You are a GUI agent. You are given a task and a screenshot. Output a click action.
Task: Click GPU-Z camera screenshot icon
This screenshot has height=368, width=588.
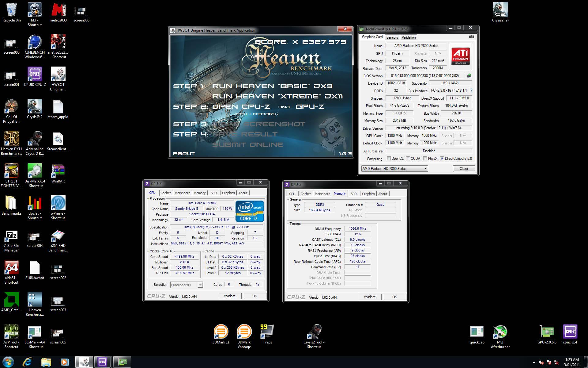point(472,37)
